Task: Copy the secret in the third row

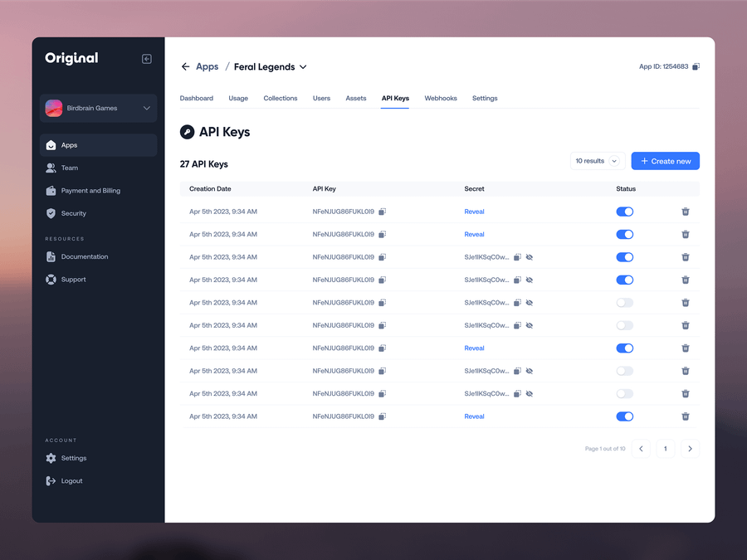Action: (517, 257)
